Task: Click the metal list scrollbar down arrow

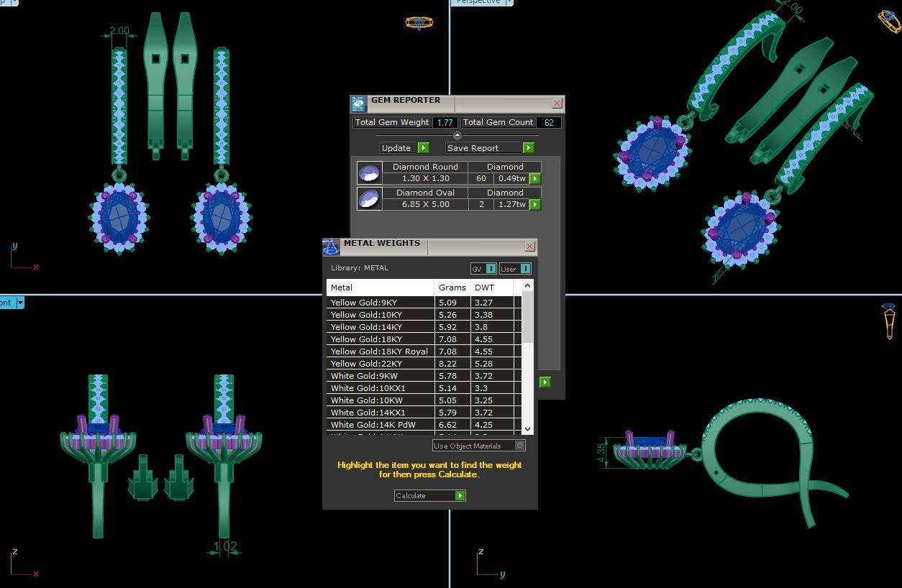Action: coord(527,428)
